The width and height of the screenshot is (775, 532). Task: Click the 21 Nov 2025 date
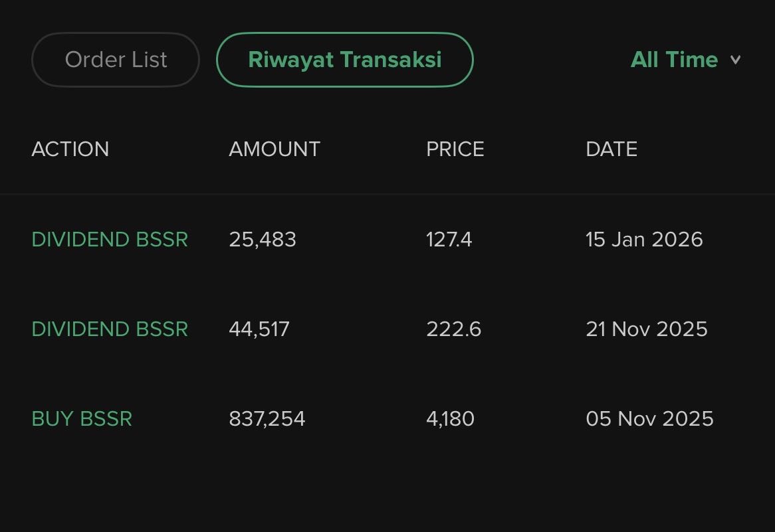point(647,329)
